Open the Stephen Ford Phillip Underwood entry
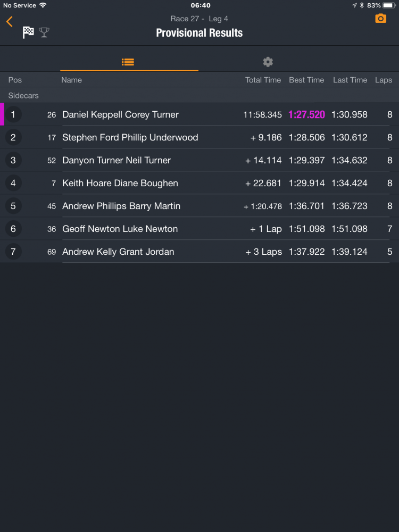399x532 pixels. point(130,137)
